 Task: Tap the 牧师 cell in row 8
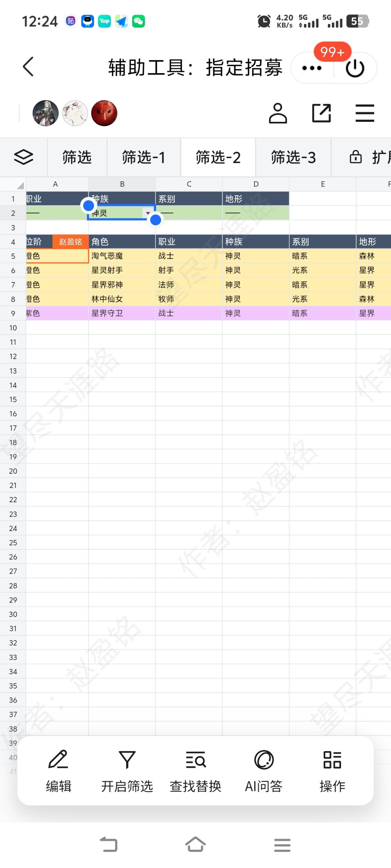(189, 299)
